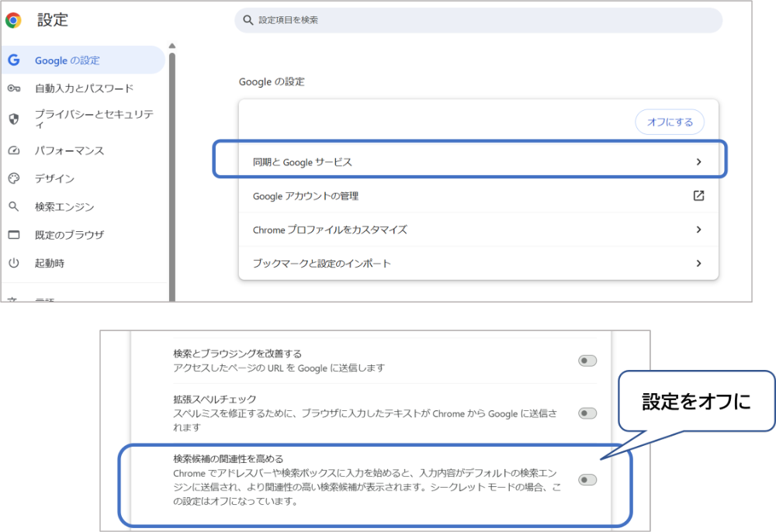Image resolution: width=776 pixels, height=532 pixels.
Task: Click the Chrome logo icon
Action: (x=13, y=20)
